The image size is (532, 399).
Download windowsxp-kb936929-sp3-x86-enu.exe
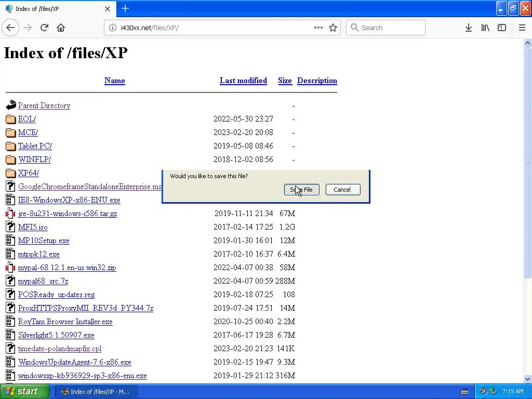point(83,376)
